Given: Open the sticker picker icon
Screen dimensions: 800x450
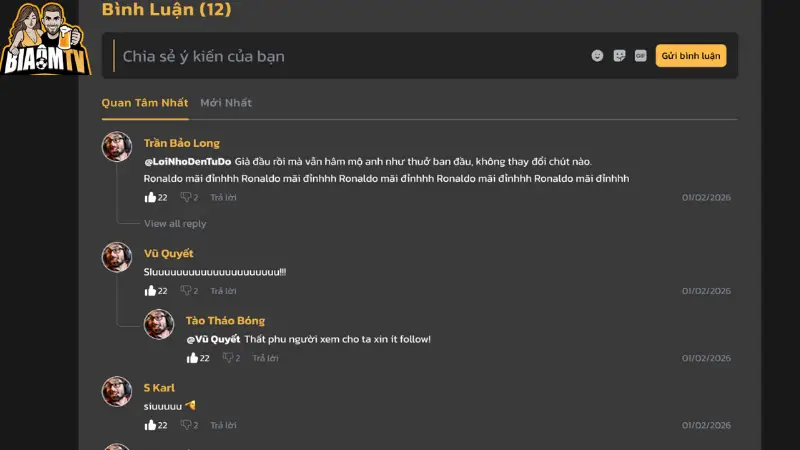Looking at the screenshot, I should pos(619,56).
